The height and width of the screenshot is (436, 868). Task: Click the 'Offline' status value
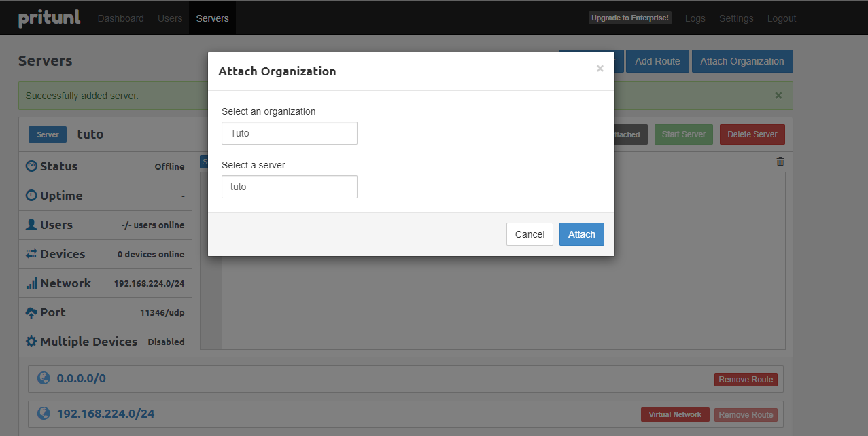(x=169, y=166)
